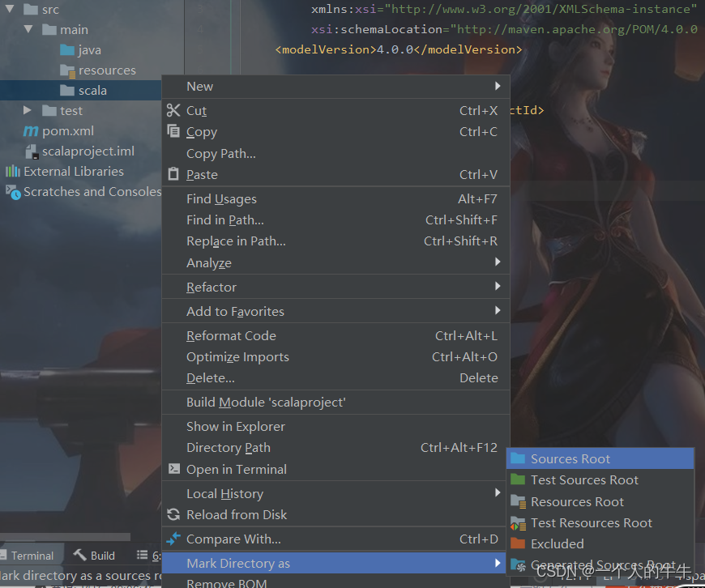
Task: Select Scratches and Consoles node
Action: (92, 192)
